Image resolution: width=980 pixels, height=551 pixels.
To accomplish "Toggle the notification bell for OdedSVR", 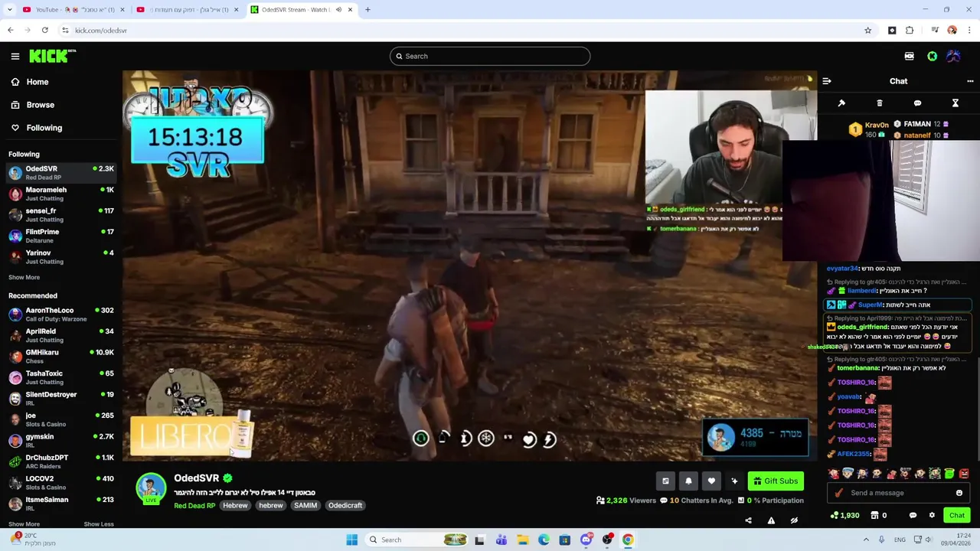I will [688, 481].
